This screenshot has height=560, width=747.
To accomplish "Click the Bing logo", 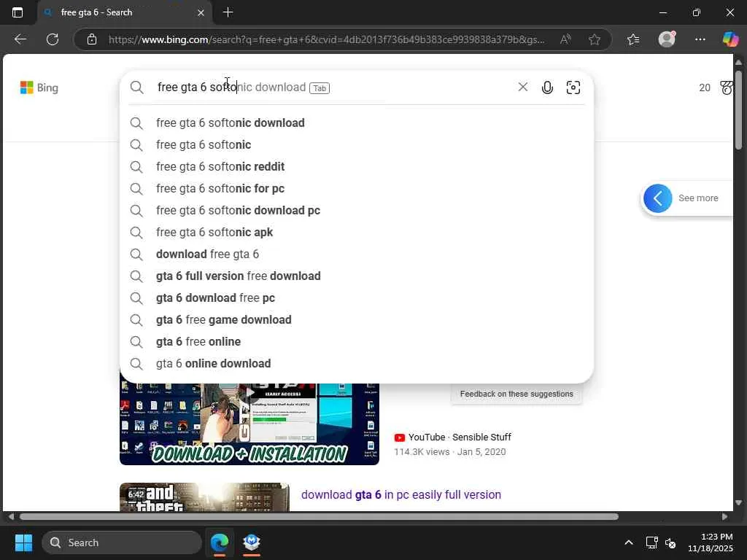I will pos(39,87).
